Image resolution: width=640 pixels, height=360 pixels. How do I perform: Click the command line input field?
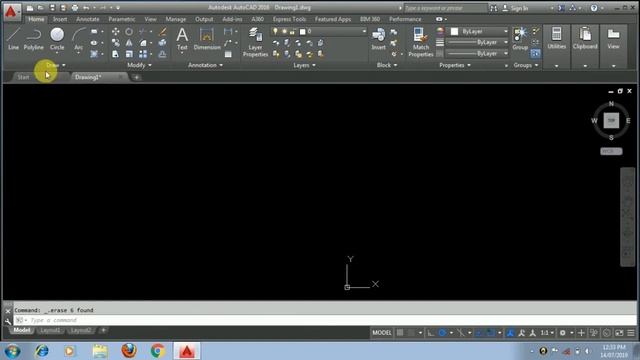[324, 320]
